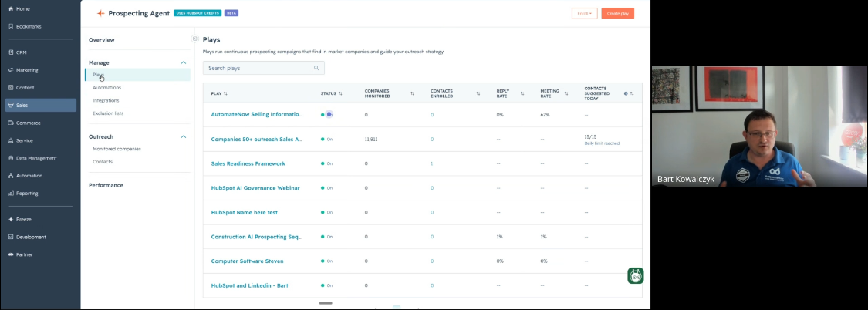Viewport: 868px width, 310px height.
Task: Sort by Companies Monitored column arrows
Action: [413, 93]
